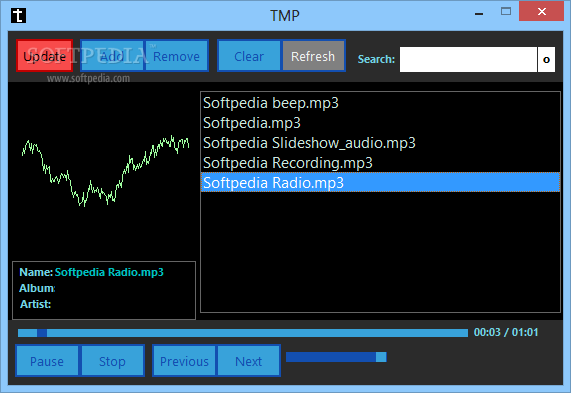Select Softpedia beep.mp3 in the playlist
This screenshot has width=571, height=393.
(x=380, y=103)
